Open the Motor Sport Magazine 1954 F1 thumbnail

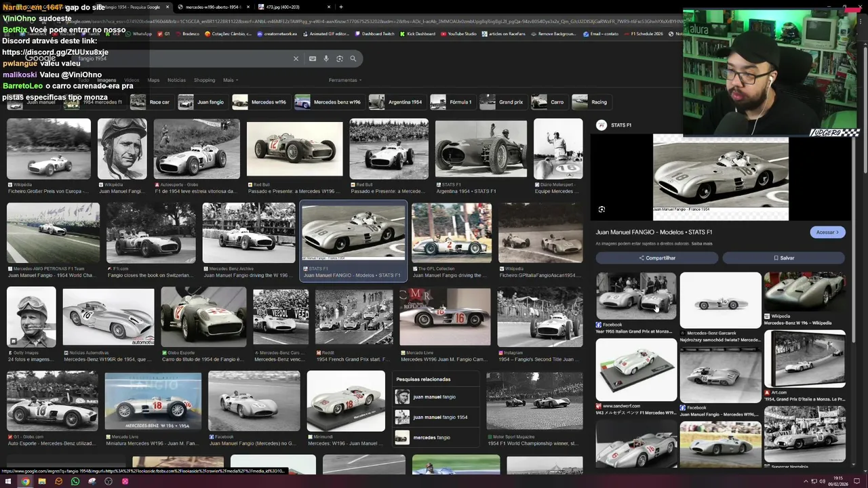pos(534,401)
